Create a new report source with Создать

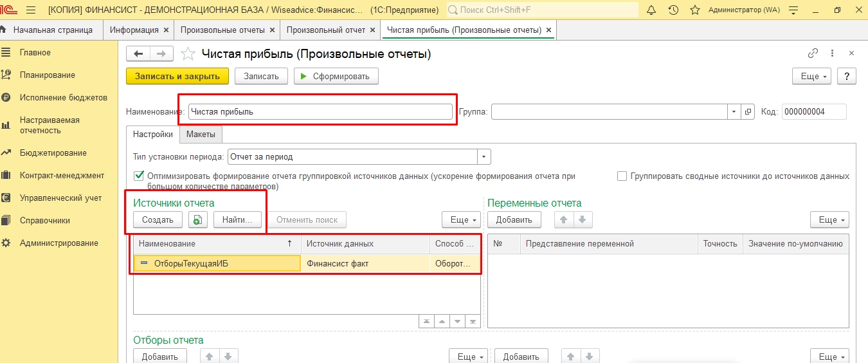[158, 219]
